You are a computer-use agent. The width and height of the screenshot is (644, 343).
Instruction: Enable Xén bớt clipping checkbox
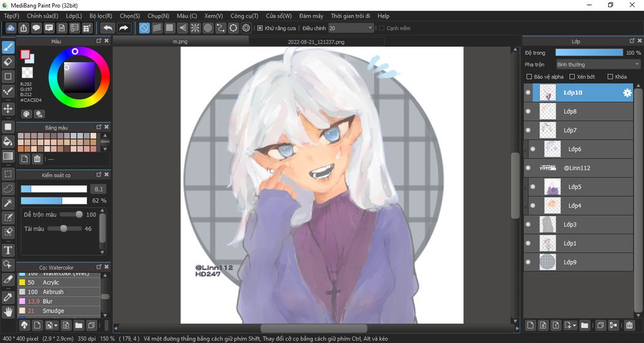coord(572,77)
